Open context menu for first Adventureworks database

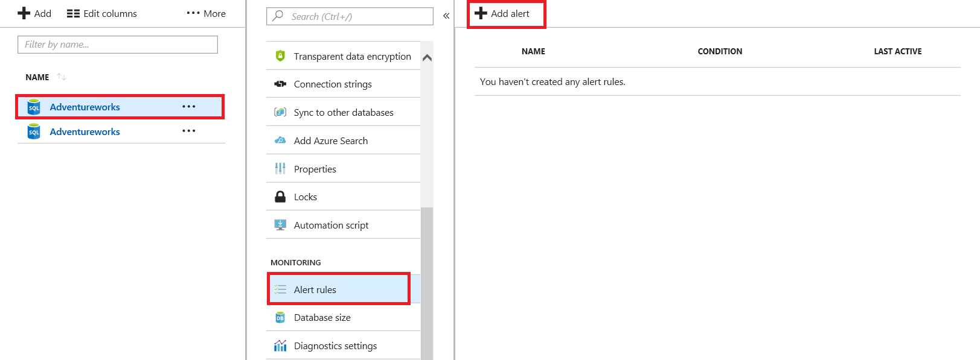[189, 107]
